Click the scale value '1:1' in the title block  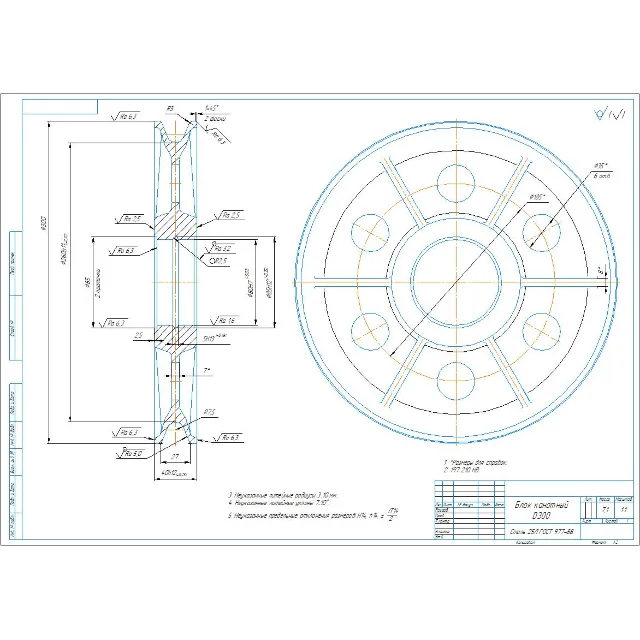624,510
